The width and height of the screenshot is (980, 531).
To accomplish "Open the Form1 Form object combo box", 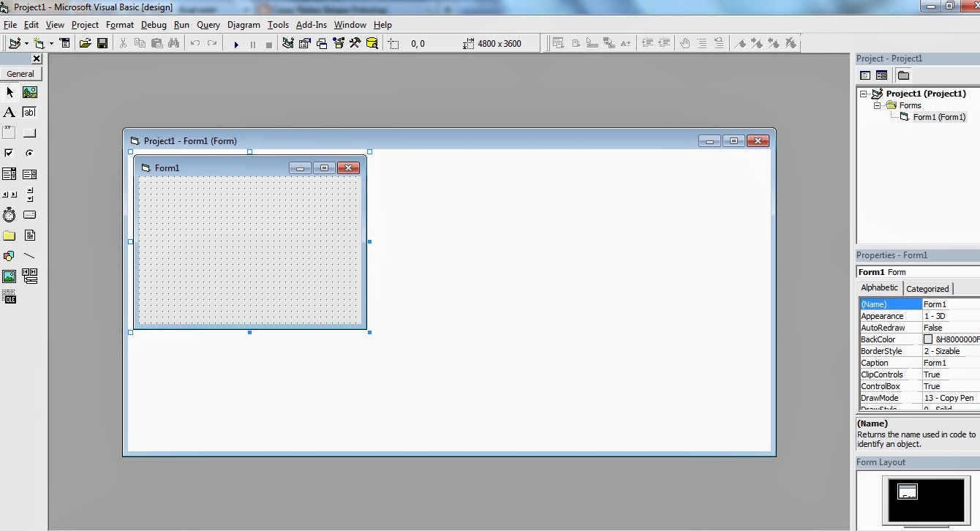I will click(919, 272).
